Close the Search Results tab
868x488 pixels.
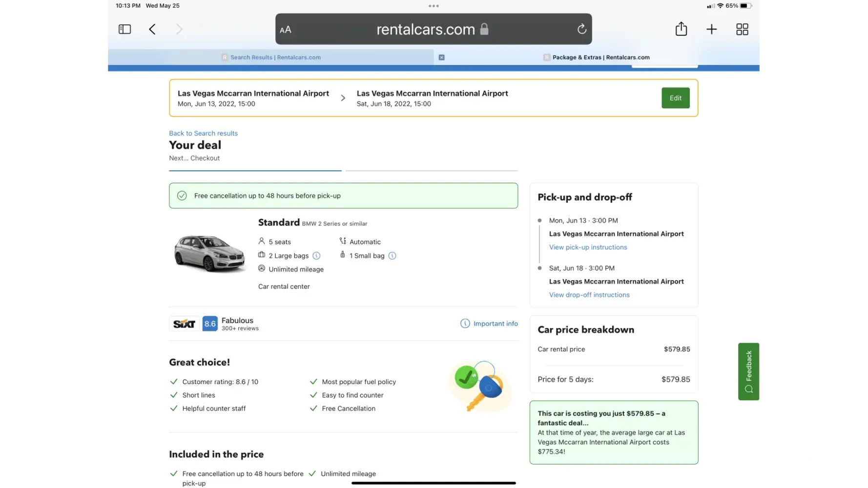441,58
